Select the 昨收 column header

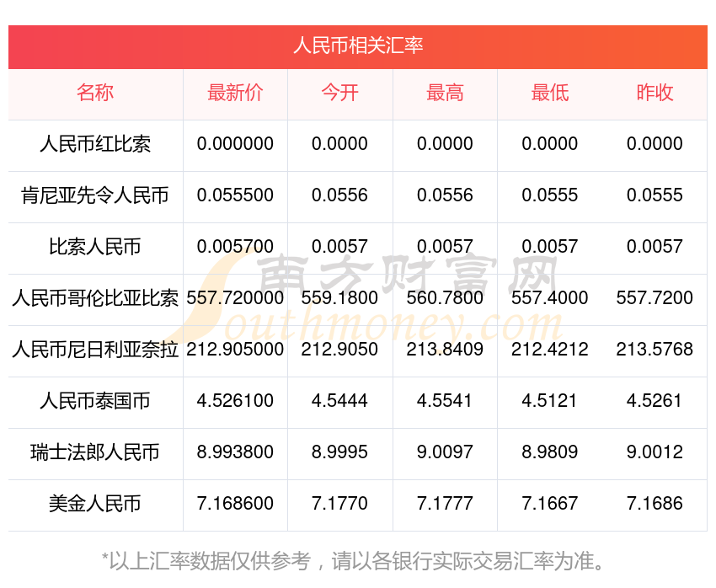pyautogui.click(x=655, y=93)
